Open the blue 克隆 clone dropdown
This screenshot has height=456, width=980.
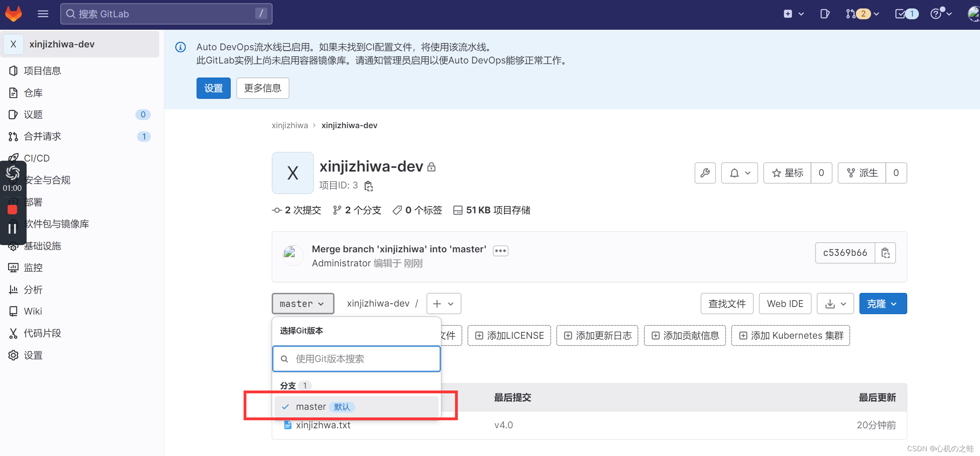(x=883, y=303)
